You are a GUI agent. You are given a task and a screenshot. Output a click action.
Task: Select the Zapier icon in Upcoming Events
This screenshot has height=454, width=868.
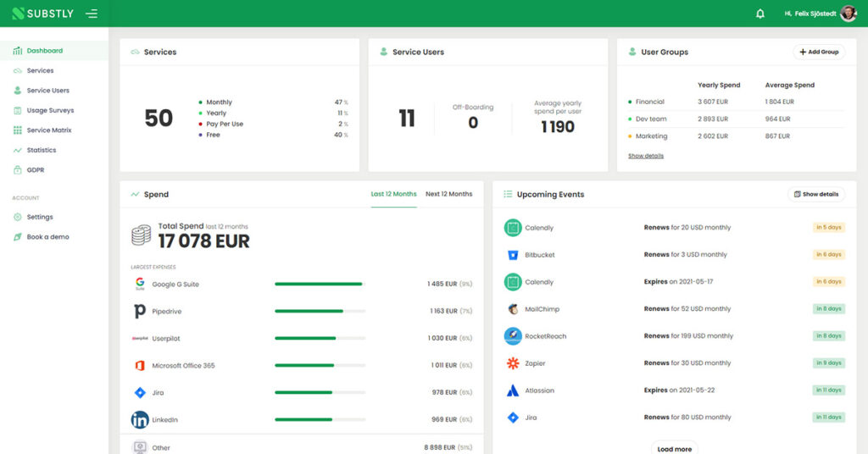click(512, 363)
